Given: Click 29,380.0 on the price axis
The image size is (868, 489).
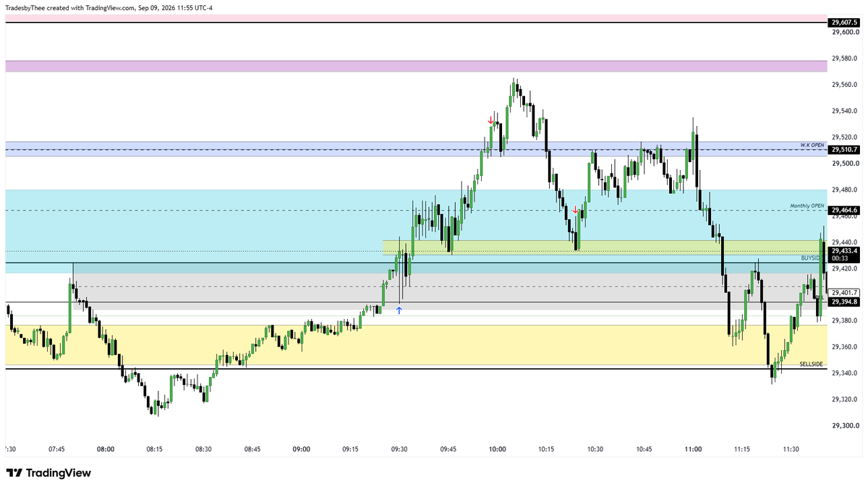Looking at the screenshot, I should coord(845,320).
